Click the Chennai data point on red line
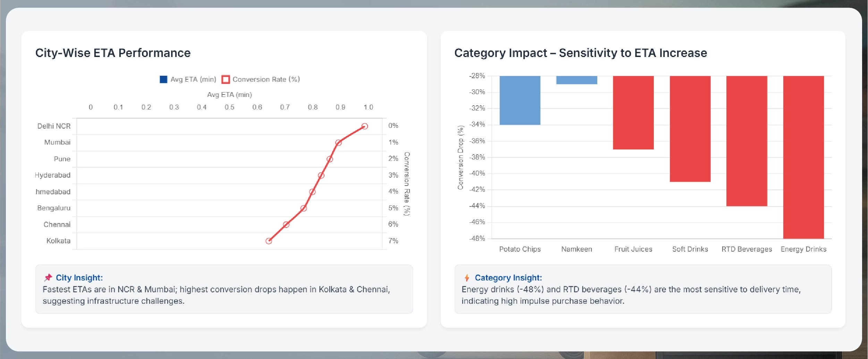This screenshot has height=359, width=868. (x=286, y=225)
